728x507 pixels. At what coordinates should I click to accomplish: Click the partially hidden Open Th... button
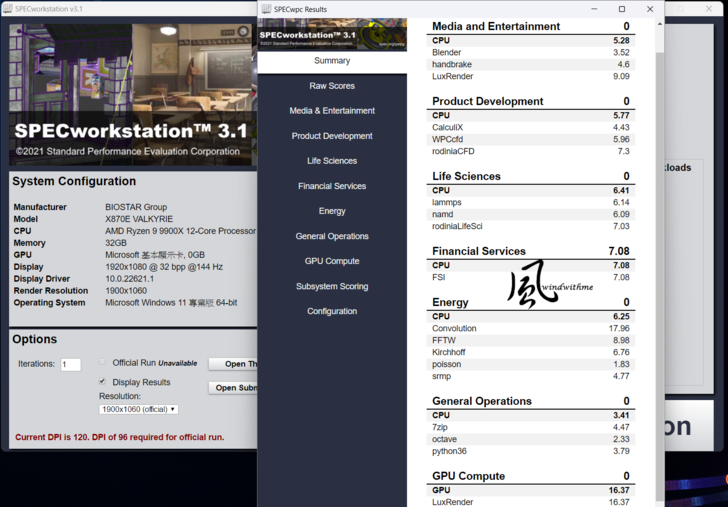(x=233, y=364)
